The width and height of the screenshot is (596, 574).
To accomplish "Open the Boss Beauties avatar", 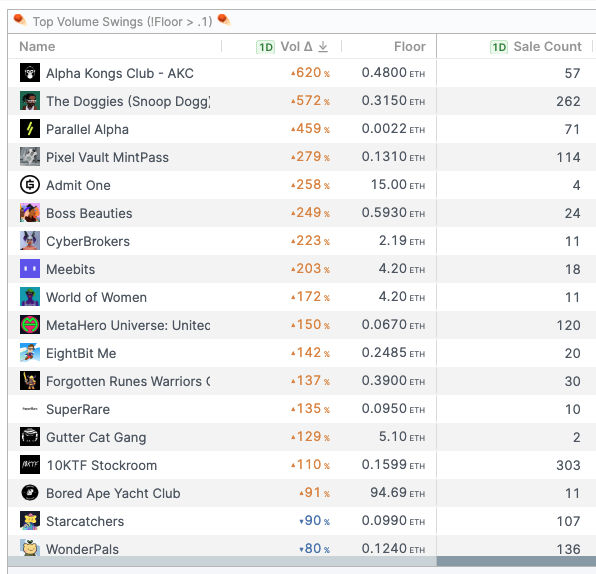I will (x=30, y=212).
